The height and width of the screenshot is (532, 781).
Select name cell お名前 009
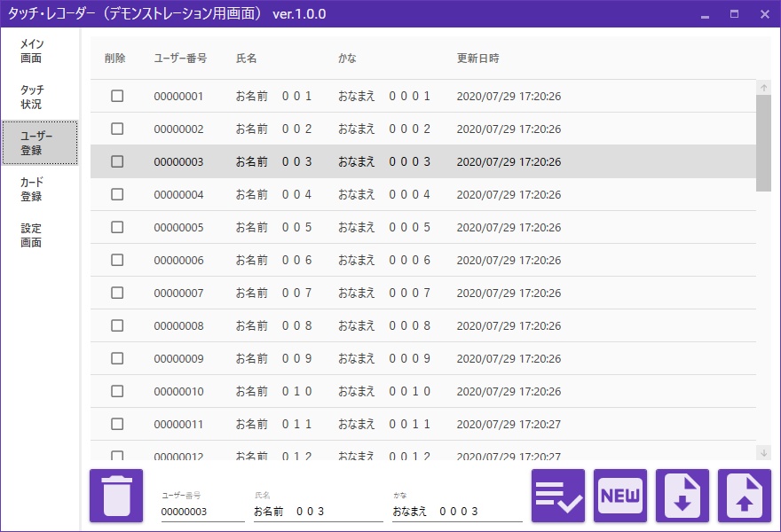pos(274,359)
